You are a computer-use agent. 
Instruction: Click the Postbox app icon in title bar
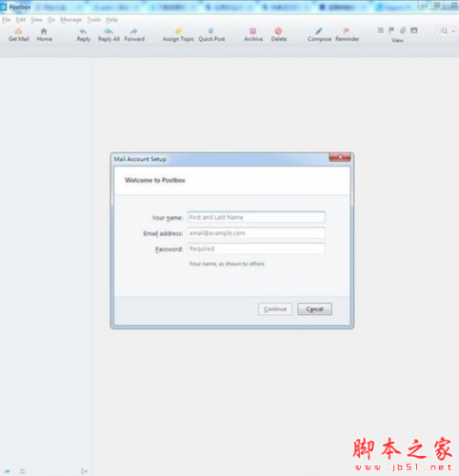(x=4, y=7)
